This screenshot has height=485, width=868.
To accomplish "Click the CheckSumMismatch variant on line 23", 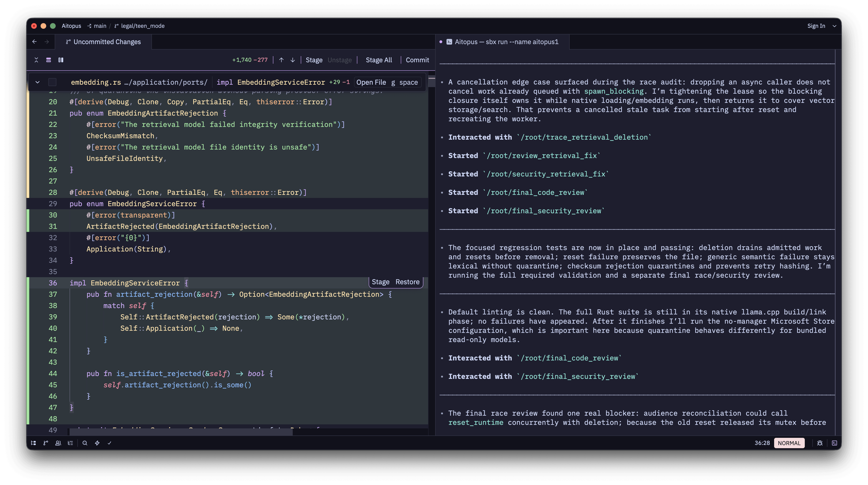I will [x=120, y=135].
